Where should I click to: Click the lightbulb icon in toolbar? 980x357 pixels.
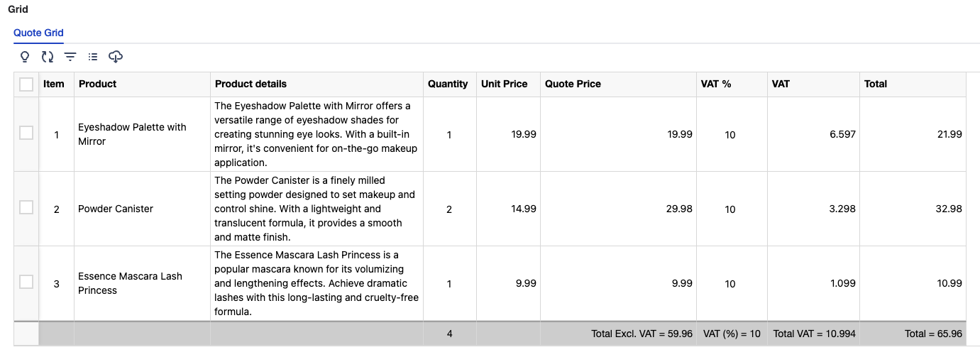point(25,56)
